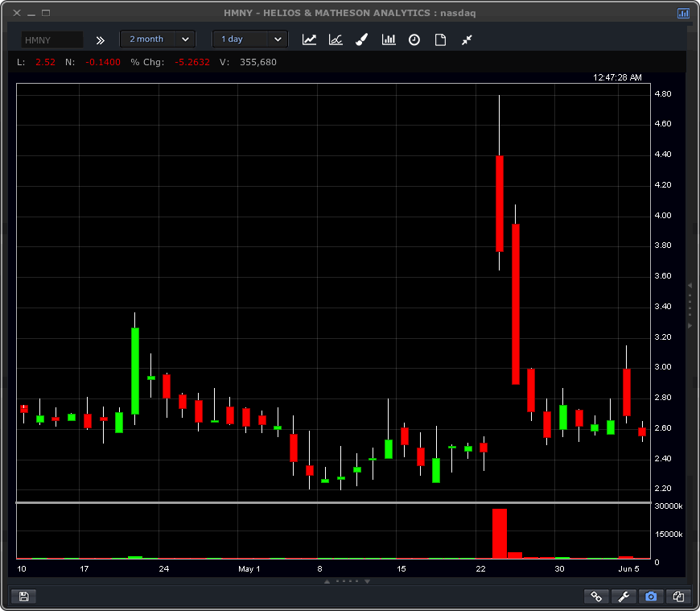
Task: Open the chart settings wrench
Action: 624,596
